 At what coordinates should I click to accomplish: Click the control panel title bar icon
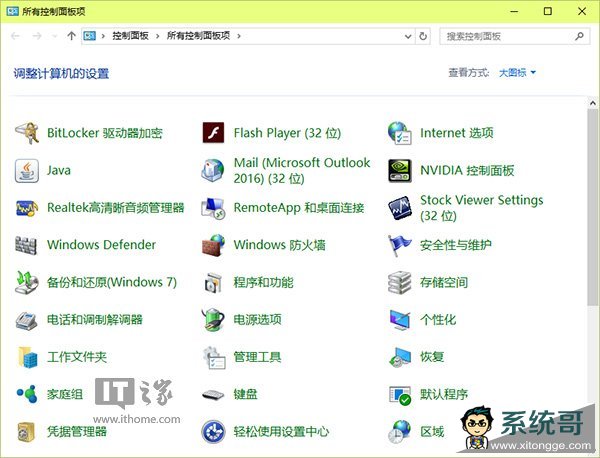pyautogui.click(x=12, y=11)
